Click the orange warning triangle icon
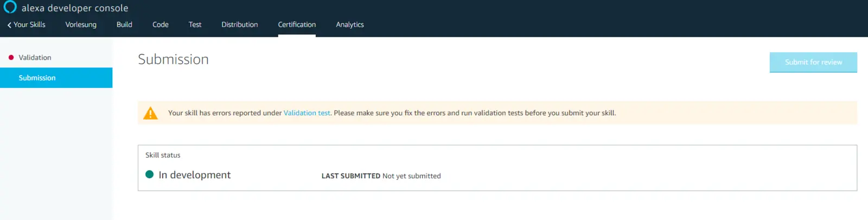The image size is (868, 220). pyautogui.click(x=150, y=113)
